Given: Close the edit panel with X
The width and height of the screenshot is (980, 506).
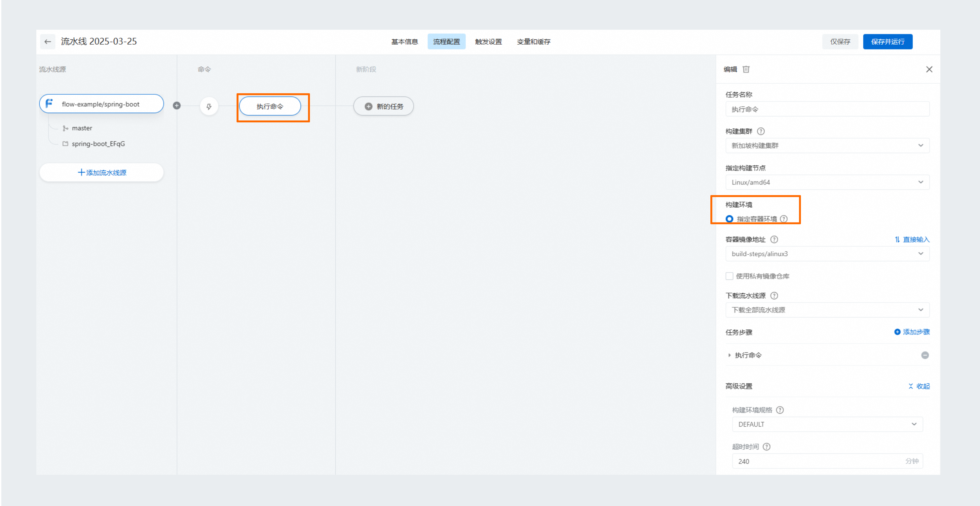Looking at the screenshot, I should [929, 69].
